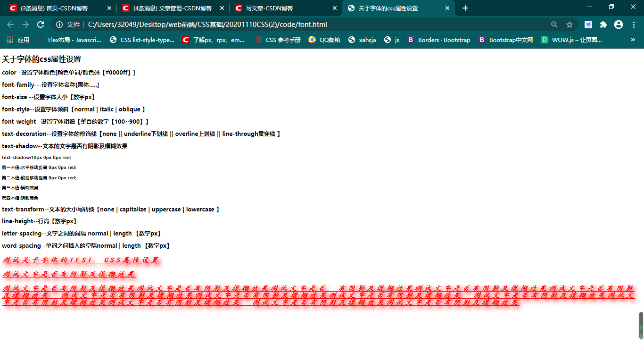Open the CSS 参考手册 bookmark
Viewport: 644px width, 361px height.
pyautogui.click(x=278, y=40)
